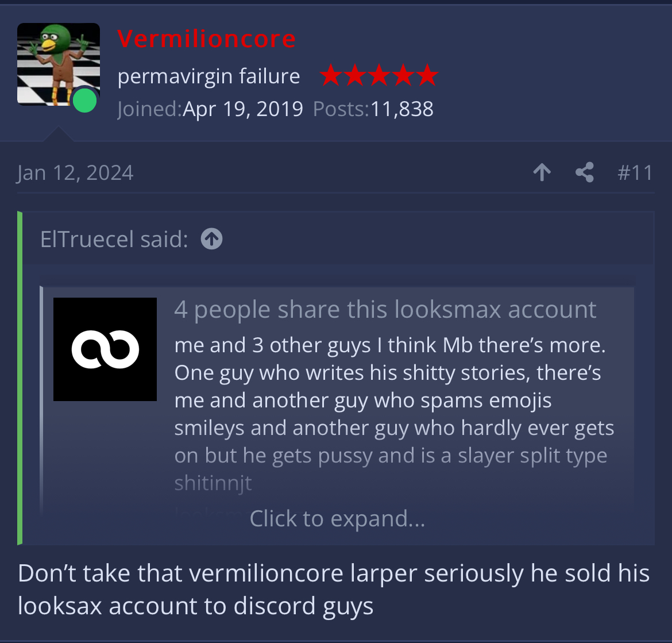Open the post number #11 link

point(635,173)
